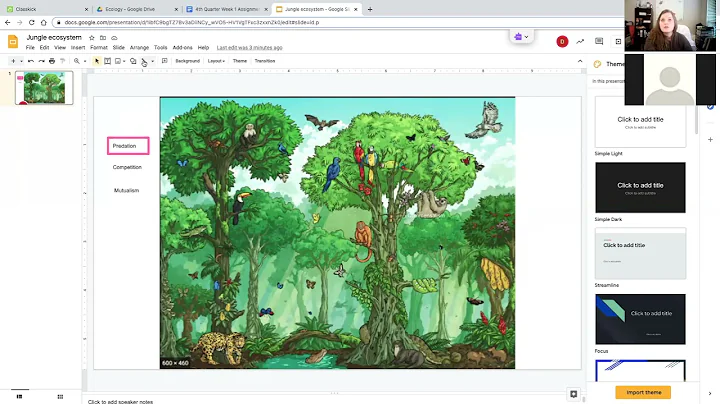
Task: Add a new slide with plus button
Action: 13,61
